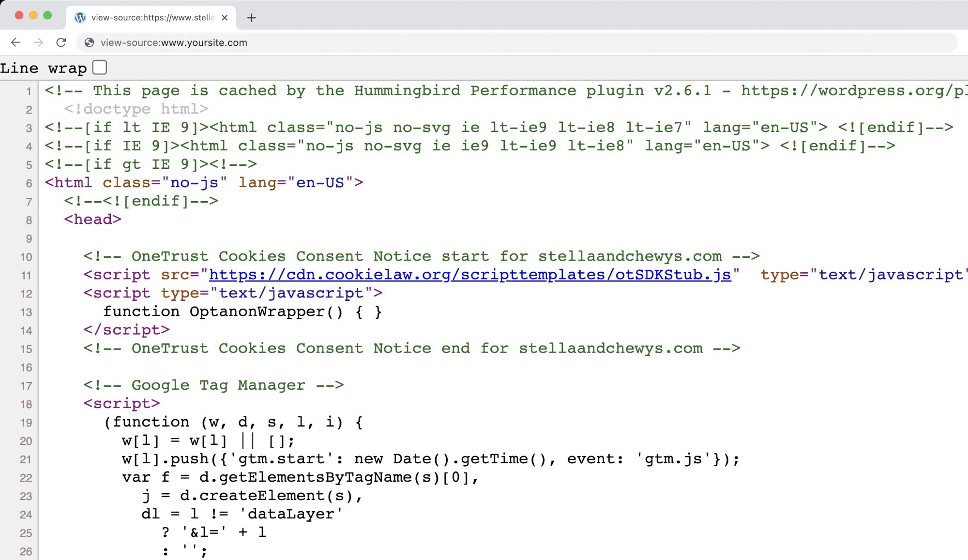Click the WordPress favicon on the tab

80,18
